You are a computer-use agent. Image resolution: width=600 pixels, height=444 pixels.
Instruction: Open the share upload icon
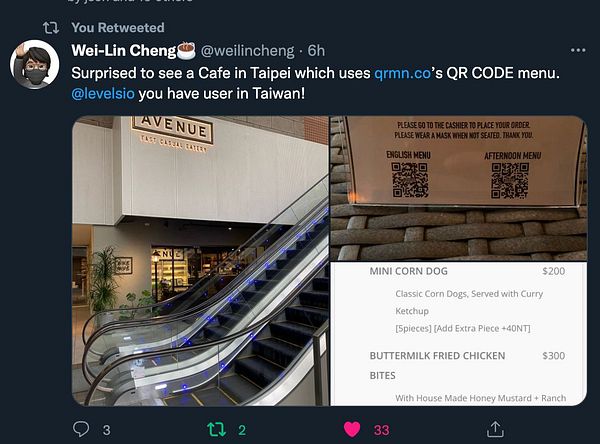pos(495,429)
